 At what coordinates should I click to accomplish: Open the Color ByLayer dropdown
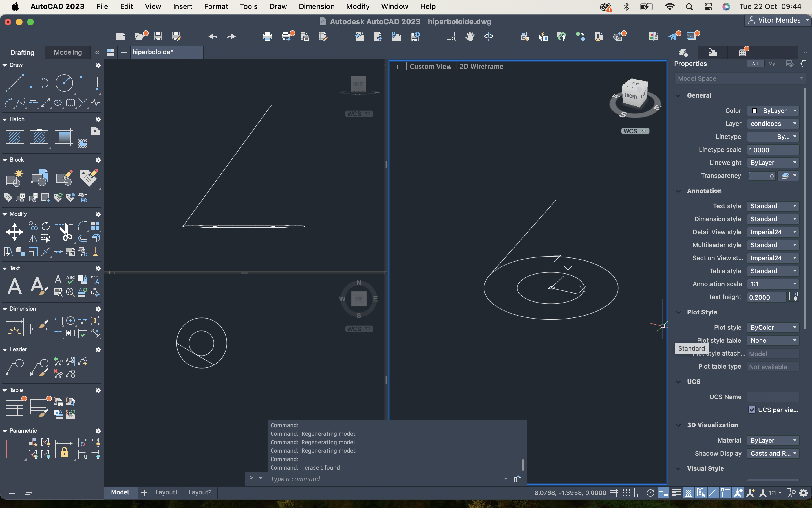(x=773, y=111)
